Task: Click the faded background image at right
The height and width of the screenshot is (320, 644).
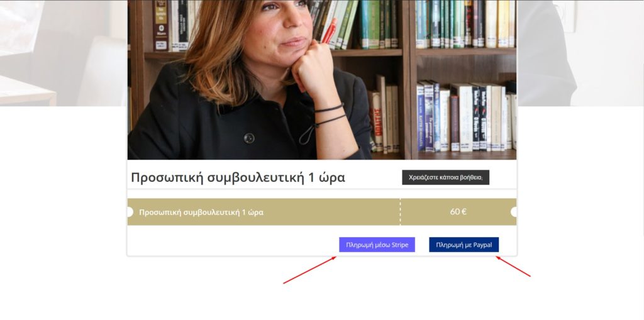Action: (580, 53)
